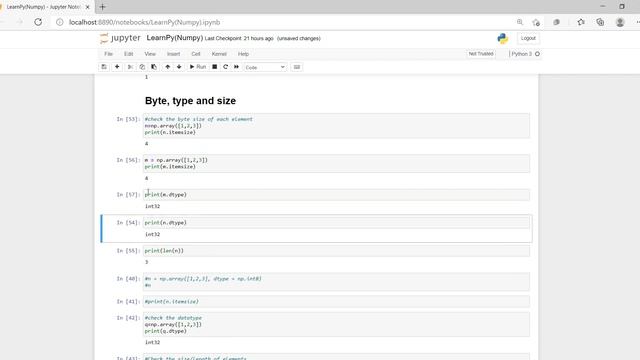Select cell In [53] code area

point(336,126)
